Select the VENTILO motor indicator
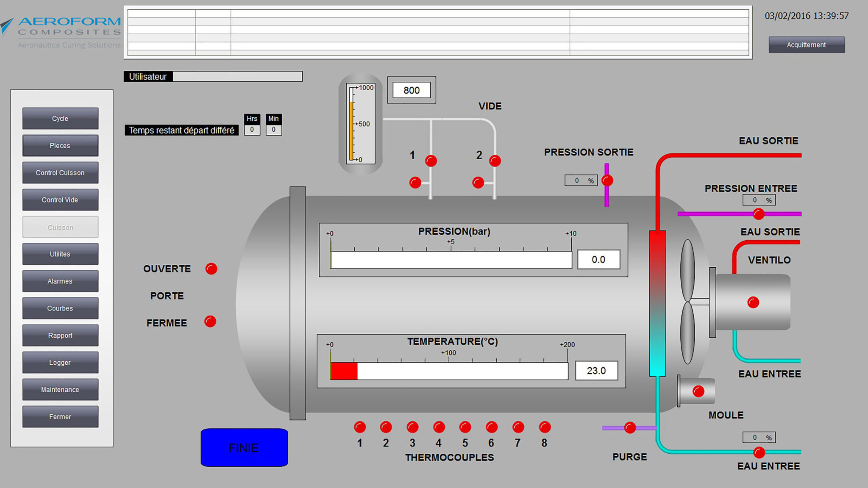This screenshot has height=488, width=868. pos(753,302)
